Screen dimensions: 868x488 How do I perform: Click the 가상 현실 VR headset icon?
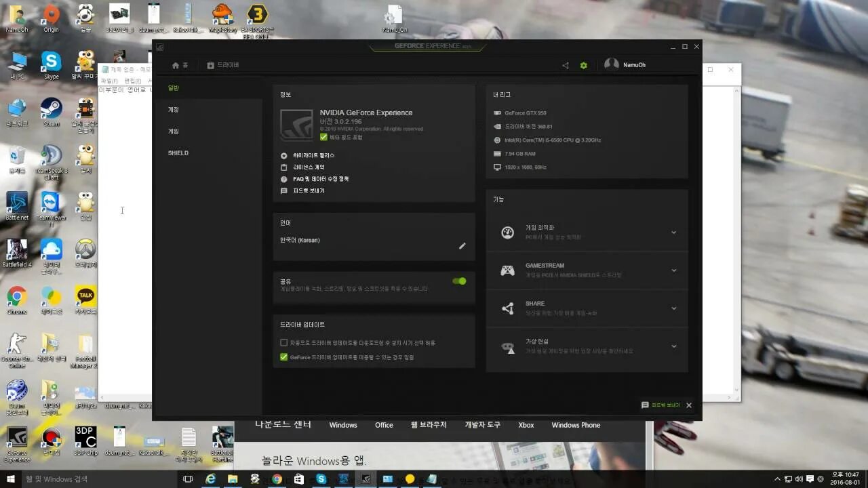[x=507, y=347]
